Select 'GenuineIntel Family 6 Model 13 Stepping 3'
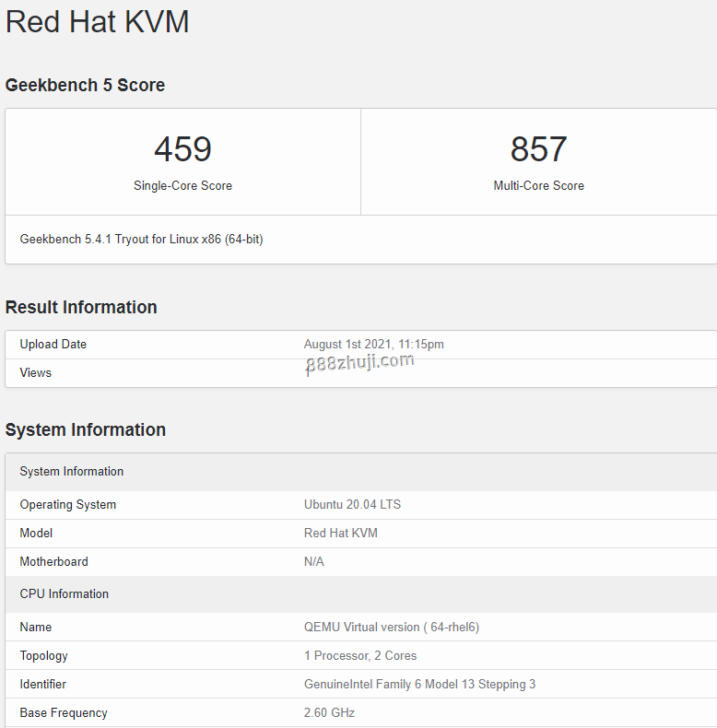The width and height of the screenshot is (717, 728). click(x=420, y=685)
